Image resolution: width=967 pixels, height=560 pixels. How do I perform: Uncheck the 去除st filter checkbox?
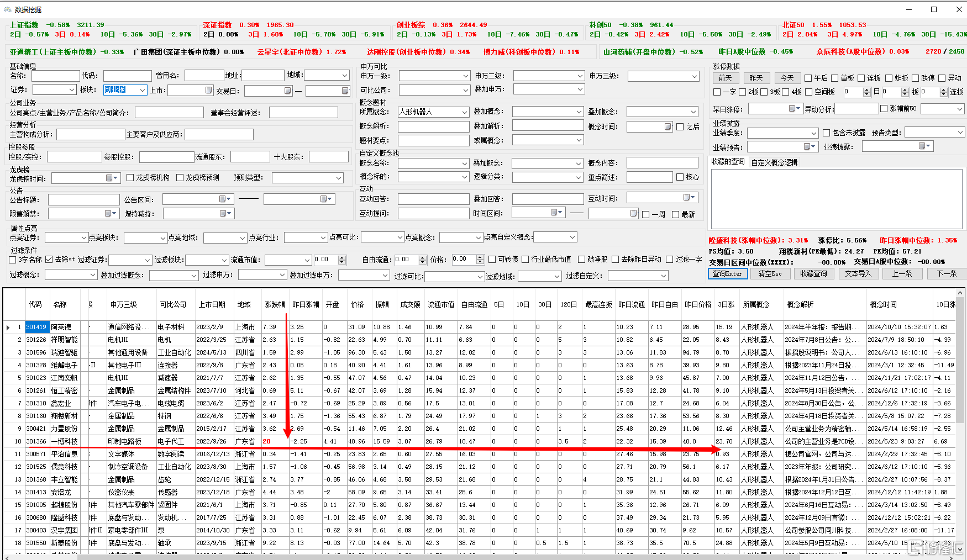tap(49, 260)
